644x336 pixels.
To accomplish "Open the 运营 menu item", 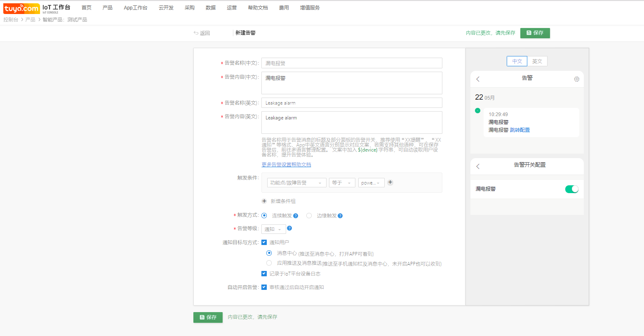I will tap(232, 8).
